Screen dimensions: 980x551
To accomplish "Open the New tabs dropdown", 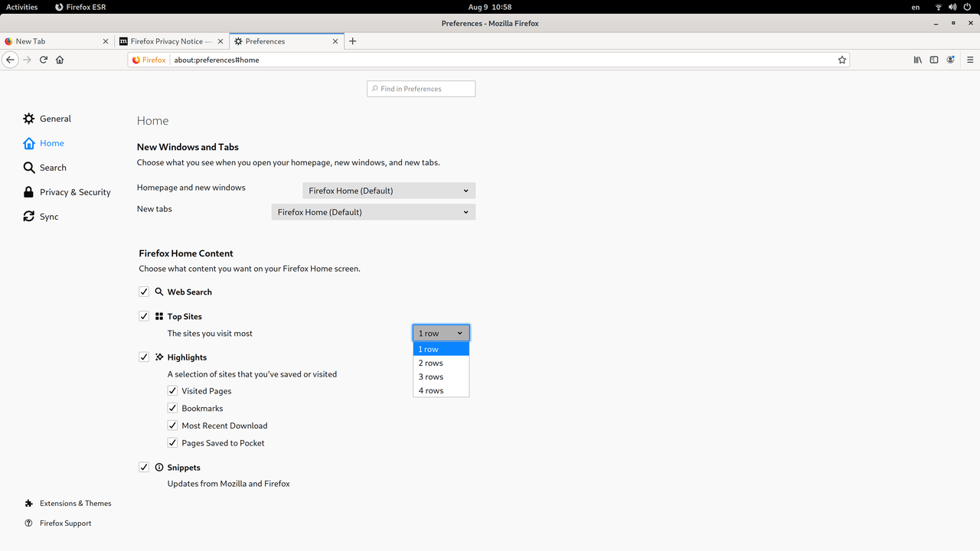I will (374, 212).
